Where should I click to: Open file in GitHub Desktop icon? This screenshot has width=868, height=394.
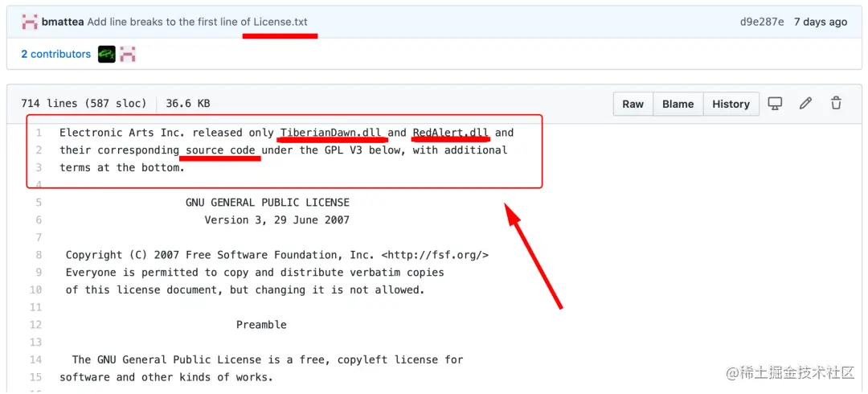775,103
